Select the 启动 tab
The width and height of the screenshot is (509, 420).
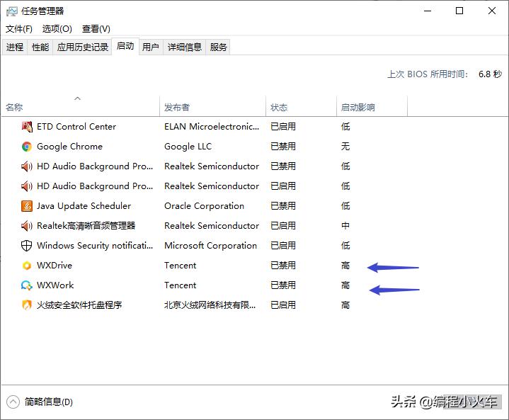coord(125,46)
